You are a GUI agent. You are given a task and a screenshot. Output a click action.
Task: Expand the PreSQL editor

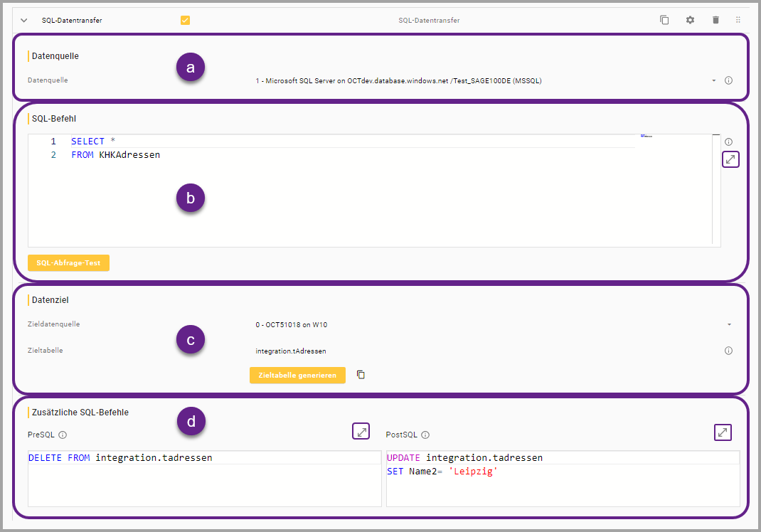(361, 431)
